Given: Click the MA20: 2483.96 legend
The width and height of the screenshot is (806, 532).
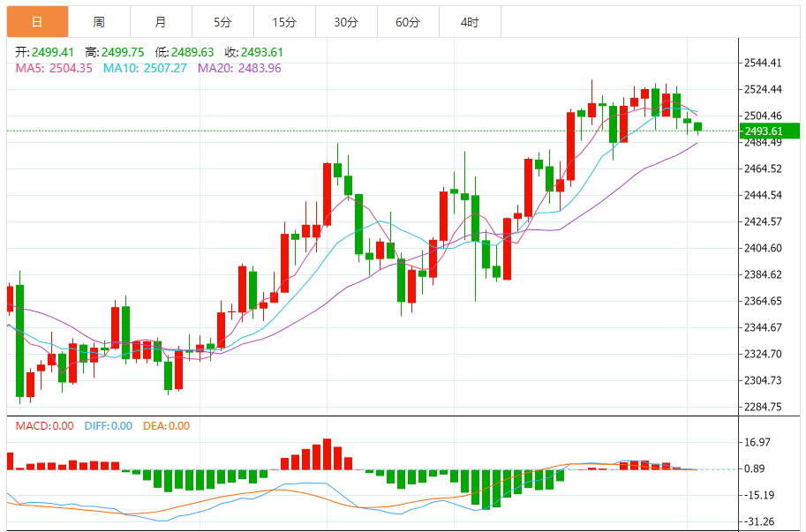Looking at the screenshot, I should 239,68.
